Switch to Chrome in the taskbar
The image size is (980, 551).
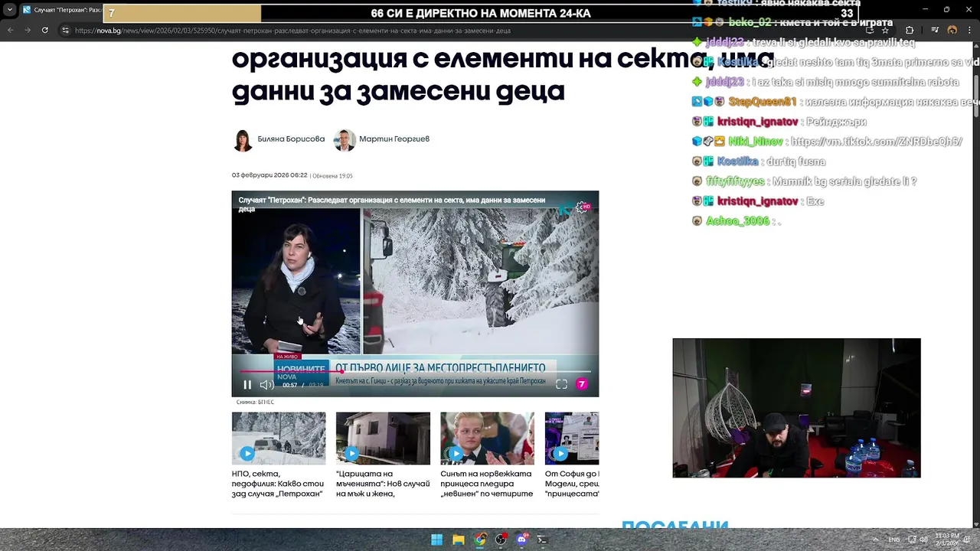479,540
